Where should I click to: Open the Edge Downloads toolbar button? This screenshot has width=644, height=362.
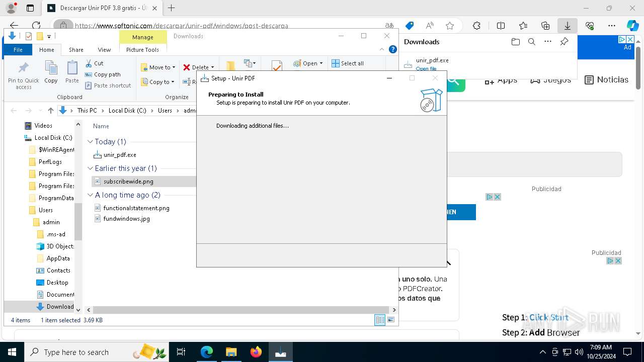(567, 26)
